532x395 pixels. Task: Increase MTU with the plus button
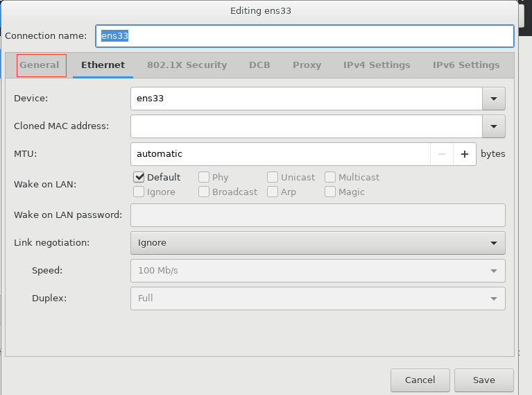465,154
